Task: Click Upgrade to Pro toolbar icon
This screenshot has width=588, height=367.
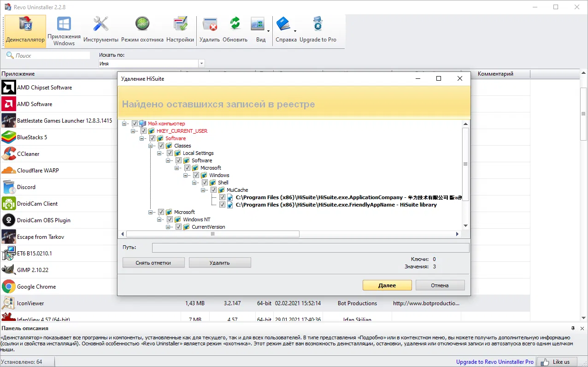Action: (318, 24)
